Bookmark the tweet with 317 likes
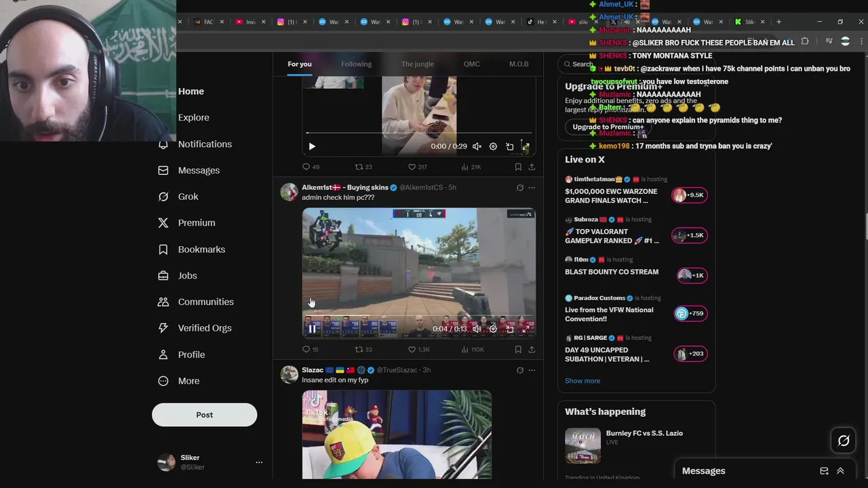868x488 pixels. click(518, 167)
